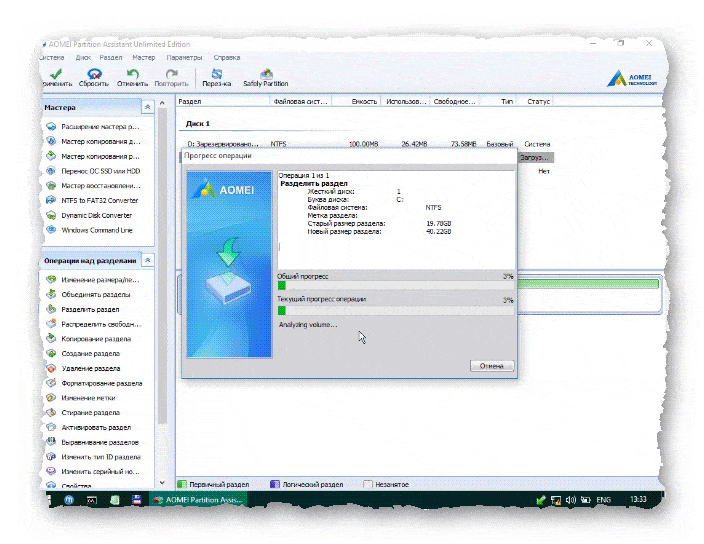This screenshot has height=544, width=704.
Task: Click the green disk partition bar in main window
Action: point(588,284)
